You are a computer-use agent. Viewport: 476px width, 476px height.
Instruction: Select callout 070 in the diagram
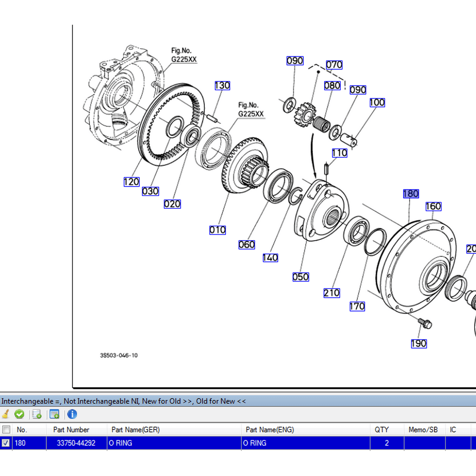(334, 65)
